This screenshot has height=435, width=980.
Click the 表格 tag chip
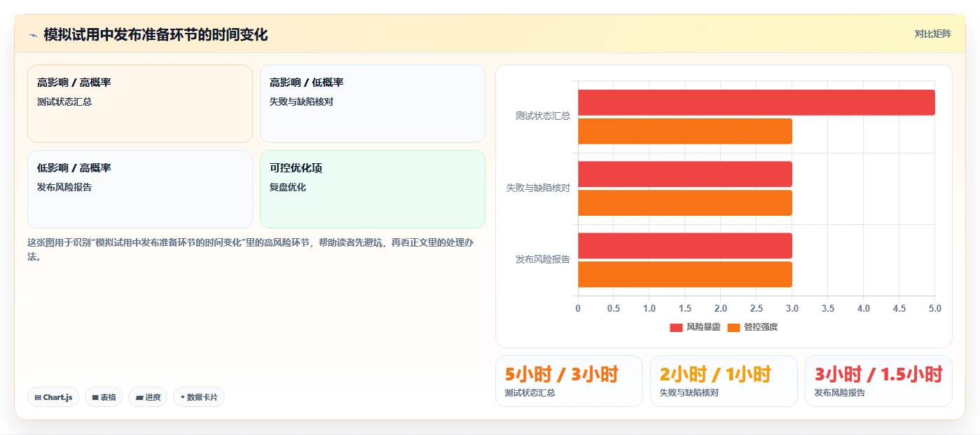pyautogui.click(x=104, y=397)
